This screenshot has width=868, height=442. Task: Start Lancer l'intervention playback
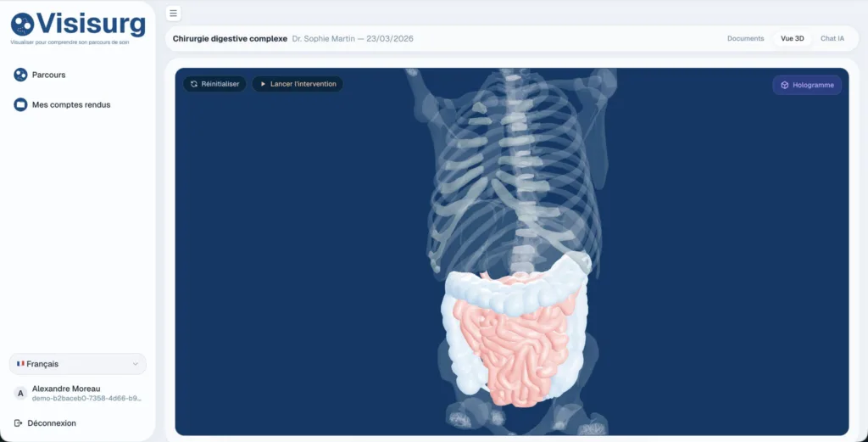coord(298,84)
